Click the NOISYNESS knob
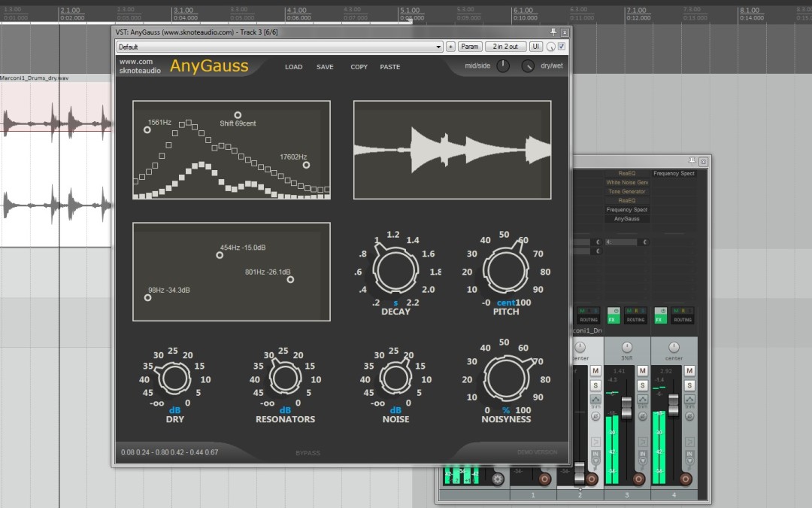This screenshot has height=508, width=812. pos(505,379)
